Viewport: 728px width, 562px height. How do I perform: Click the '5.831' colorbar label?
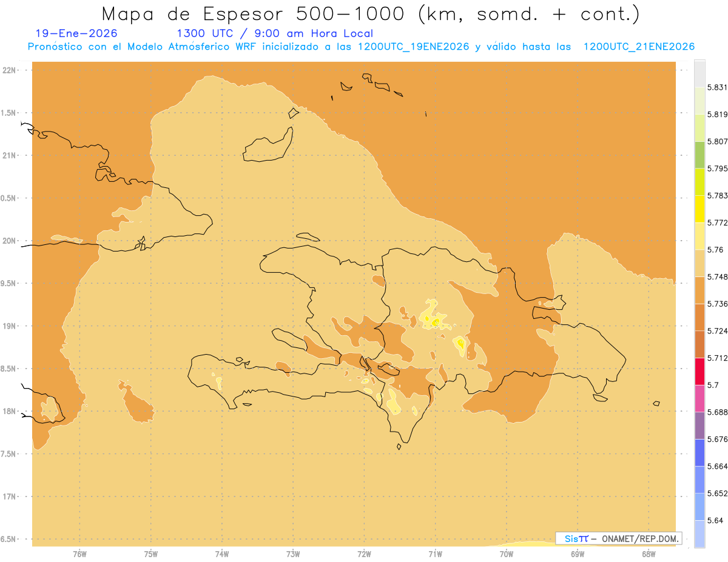pos(717,87)
